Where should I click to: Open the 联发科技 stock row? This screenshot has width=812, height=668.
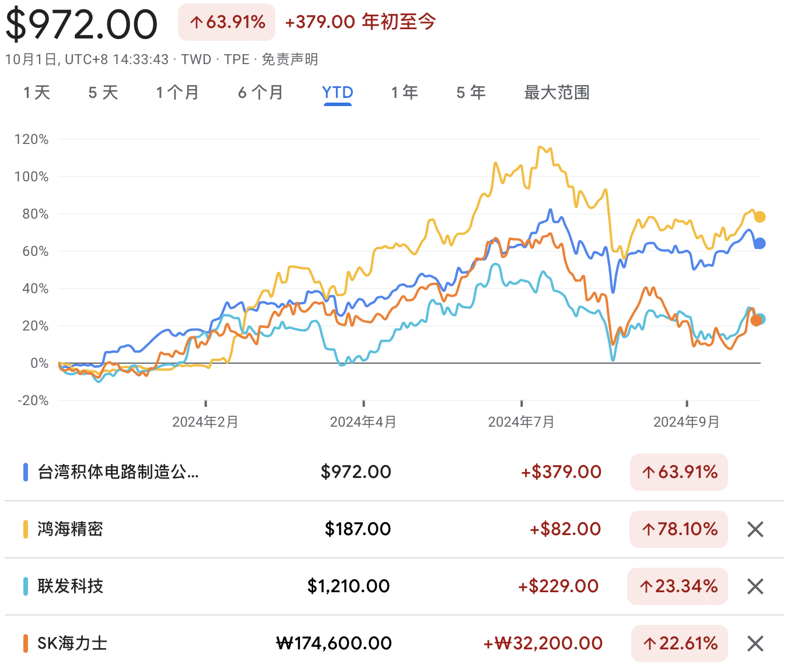(394, 586)
